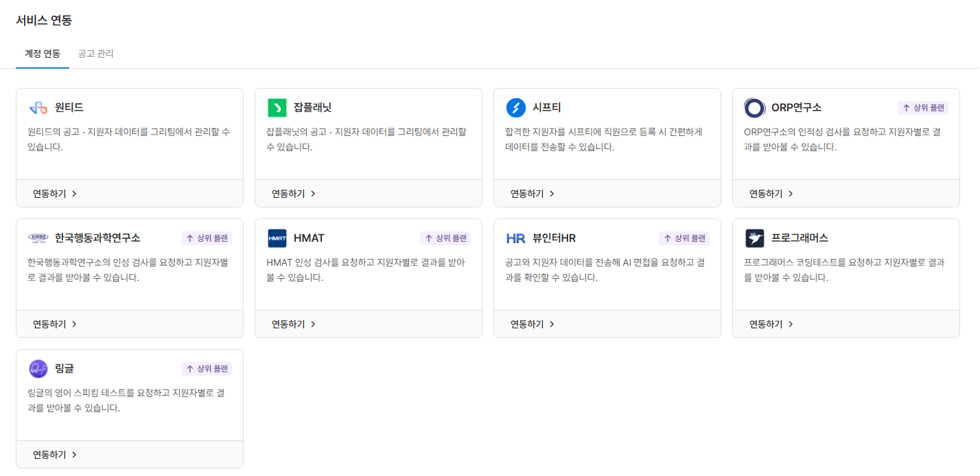Click the Ringle (링글) purple logo icon

(x=38, y=369)
